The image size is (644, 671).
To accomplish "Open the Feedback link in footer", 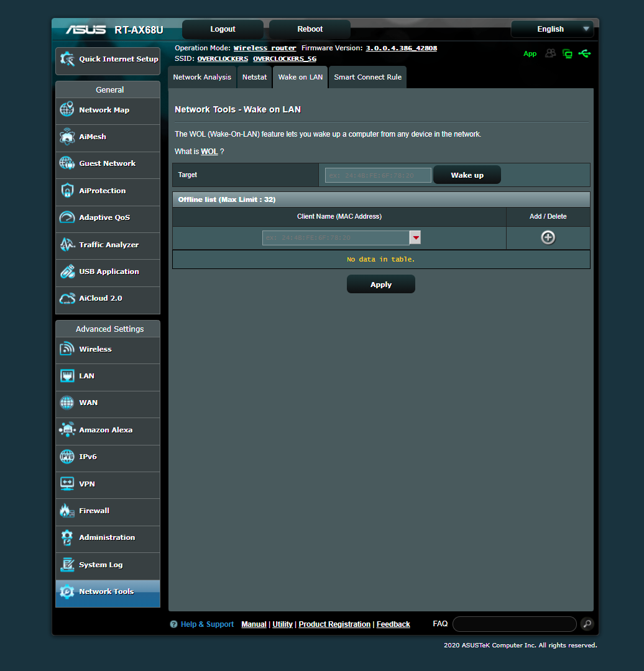I will point(393,624).
